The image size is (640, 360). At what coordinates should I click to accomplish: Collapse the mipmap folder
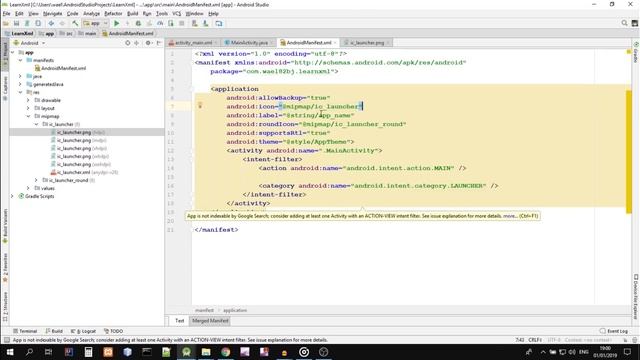coord(28,116)
